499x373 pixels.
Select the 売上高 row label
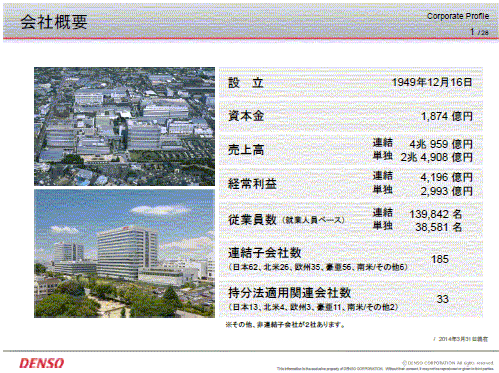246,150
